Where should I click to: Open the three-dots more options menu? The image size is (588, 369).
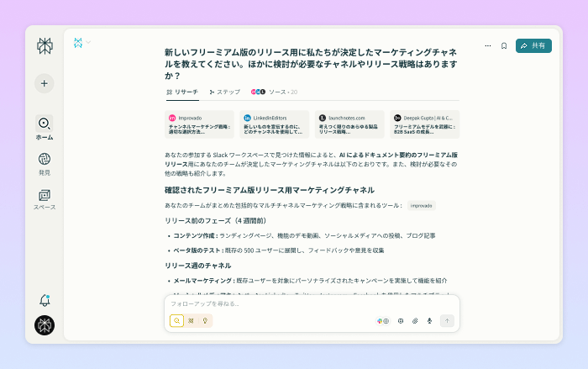point(487,45)
